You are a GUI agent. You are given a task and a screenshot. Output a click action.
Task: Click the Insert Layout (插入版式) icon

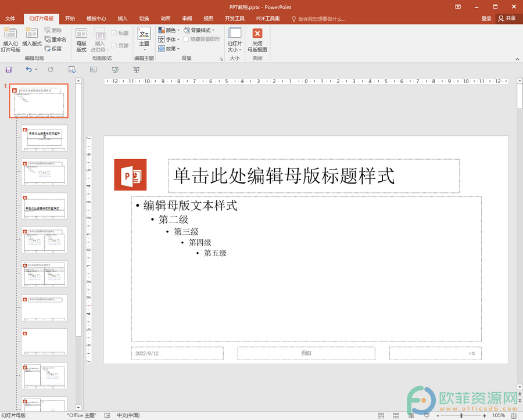click(32, 33)
